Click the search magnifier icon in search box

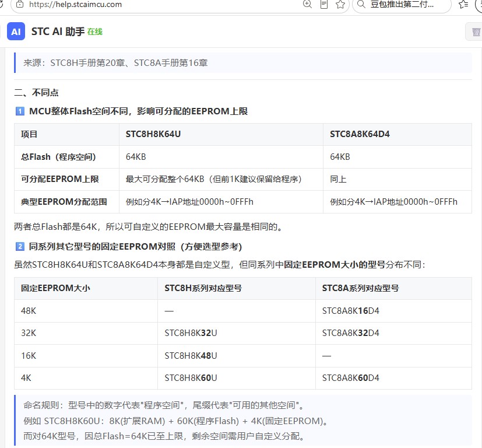361,4
